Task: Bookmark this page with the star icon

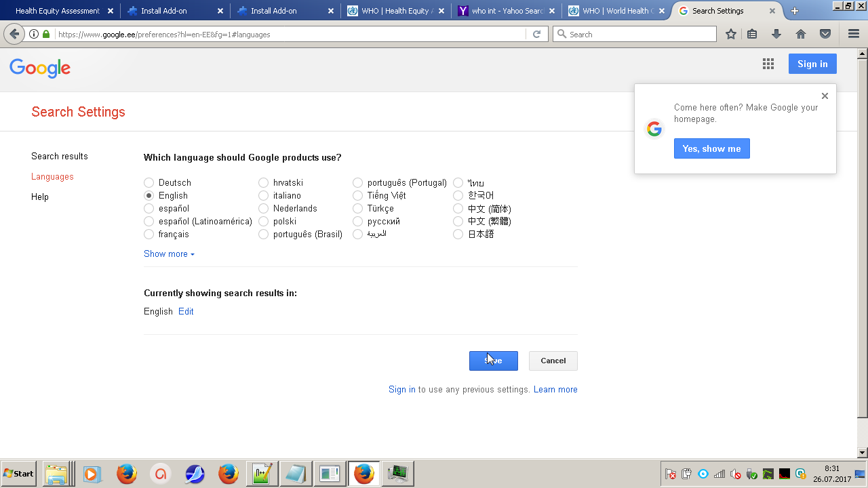Action: coord(731,34)
